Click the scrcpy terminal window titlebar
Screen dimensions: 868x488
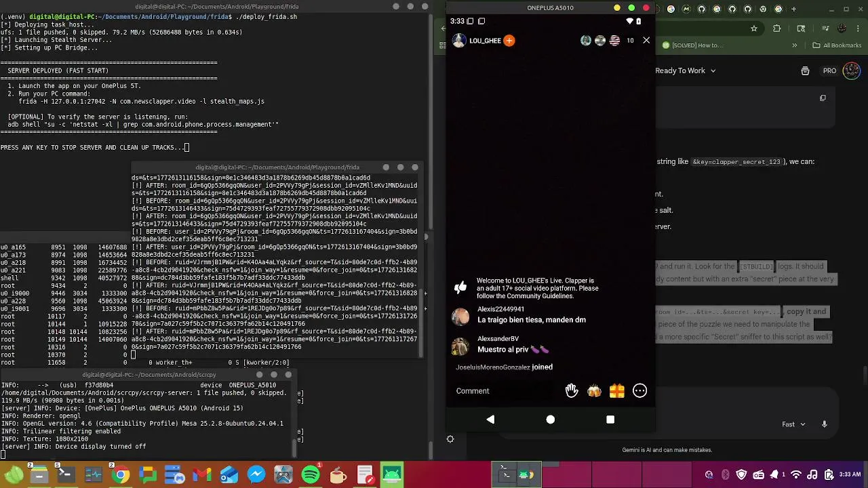(x=149, y=375)
